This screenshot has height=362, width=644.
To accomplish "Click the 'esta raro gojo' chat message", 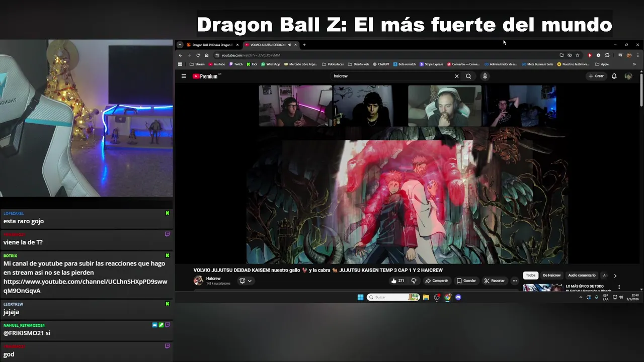I will tap(24, 221).
